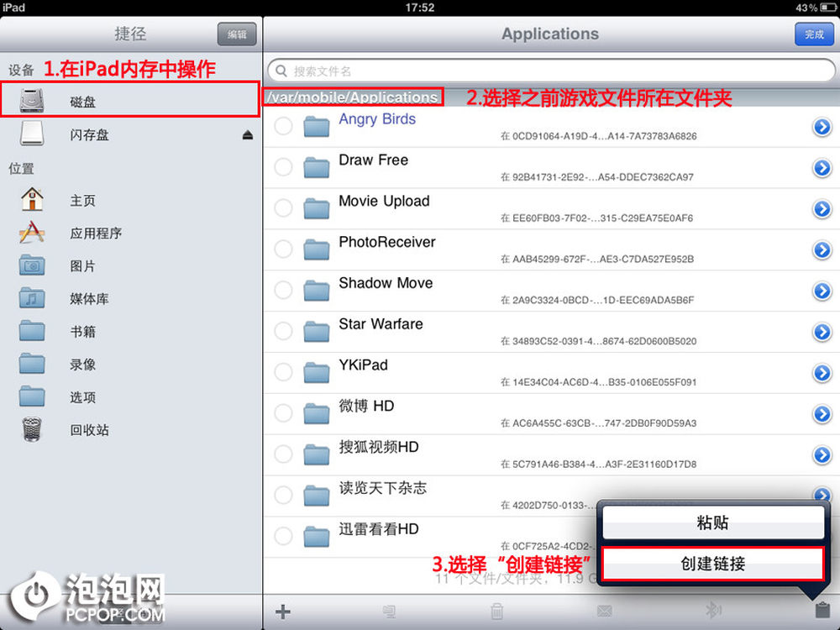Tap the clipboard icon in bottom toolbar
The image size is (840, 630).
[x=822, y=610]
